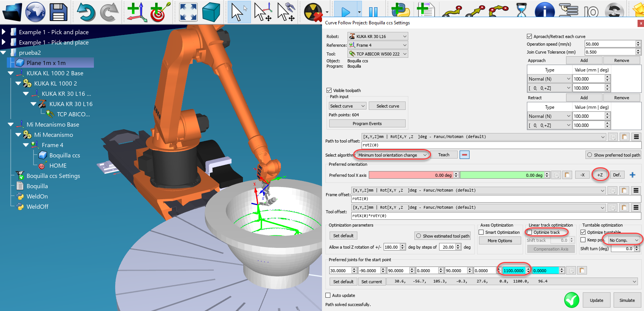Image resolution: width=644 pixels, height=311 pixels.
Task: Enable the Optimize track checkbox
Action: tap(530, 232)
